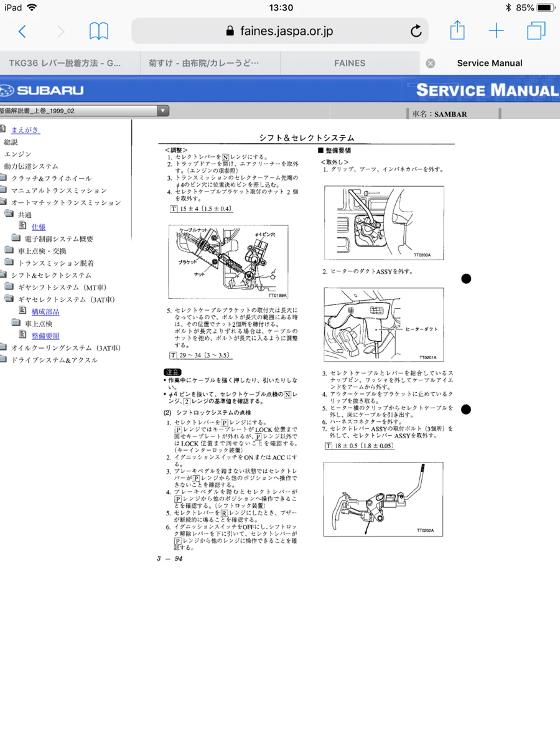Open the 仕様 link
Viewport: 560px width, 747px height.
pyautogui.click(x=39, y=227)
